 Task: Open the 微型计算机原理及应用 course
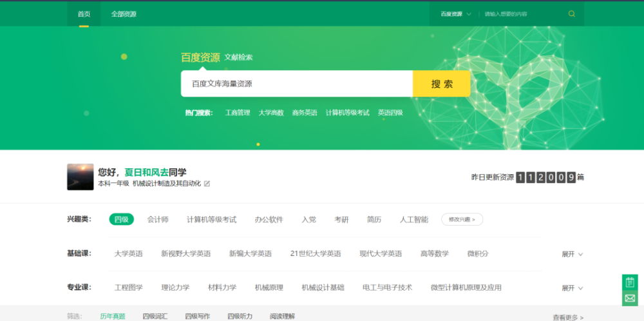point(466,287)
